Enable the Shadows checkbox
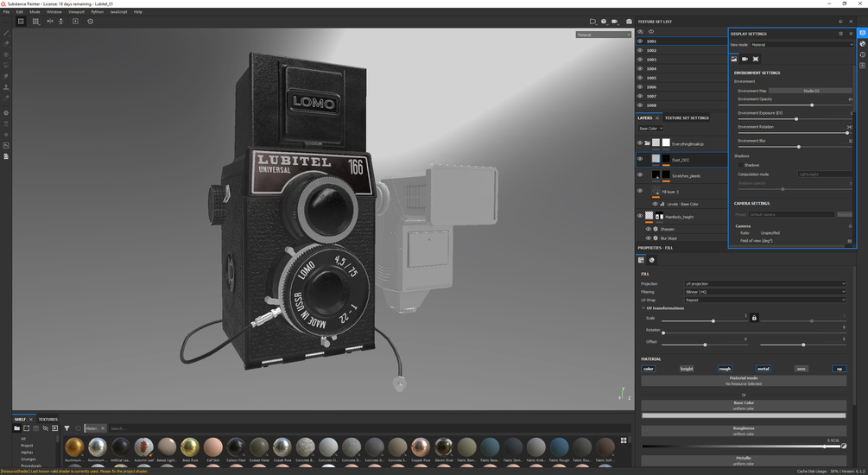The image size is (868, 475). 741,165
